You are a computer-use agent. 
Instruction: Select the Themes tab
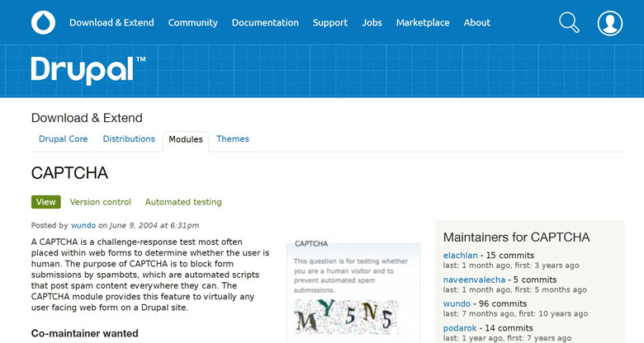click(233, 139)
